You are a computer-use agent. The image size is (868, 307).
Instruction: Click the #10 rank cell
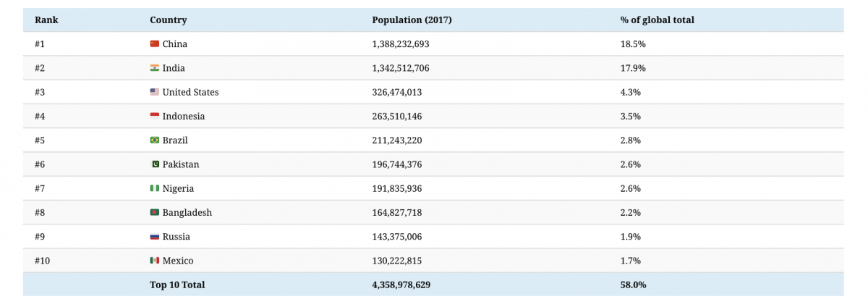42,261
